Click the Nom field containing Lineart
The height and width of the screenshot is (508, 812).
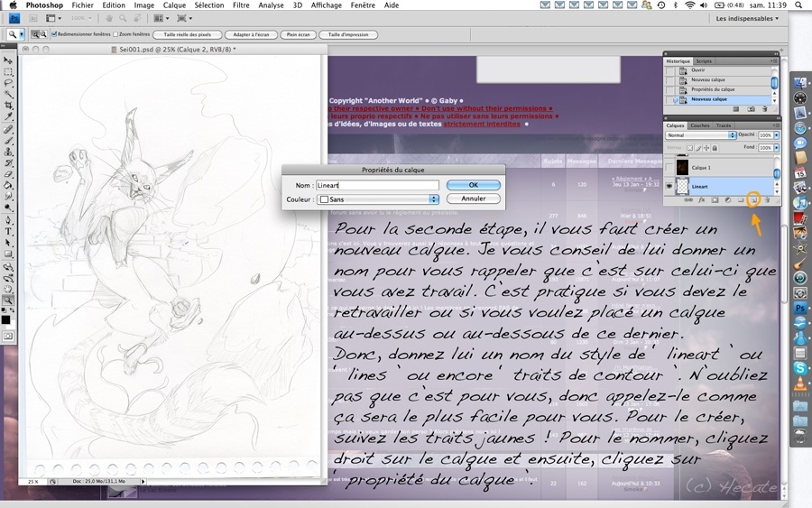click(377, 185)
